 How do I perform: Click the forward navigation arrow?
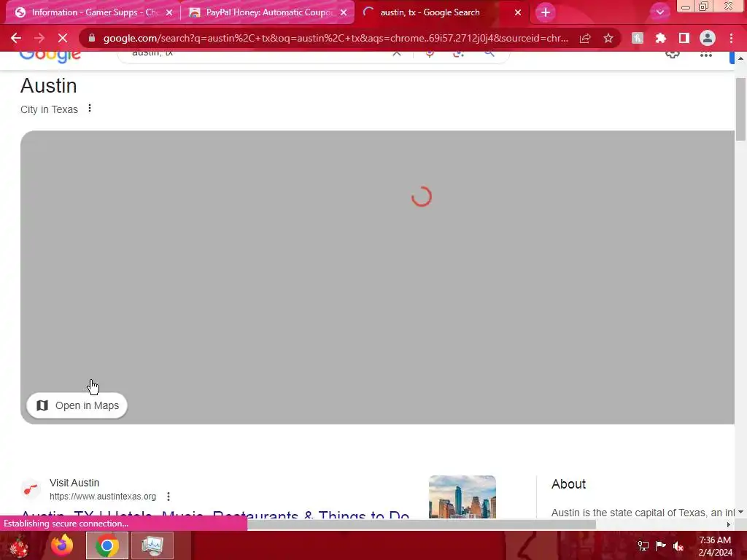(39, 38)
